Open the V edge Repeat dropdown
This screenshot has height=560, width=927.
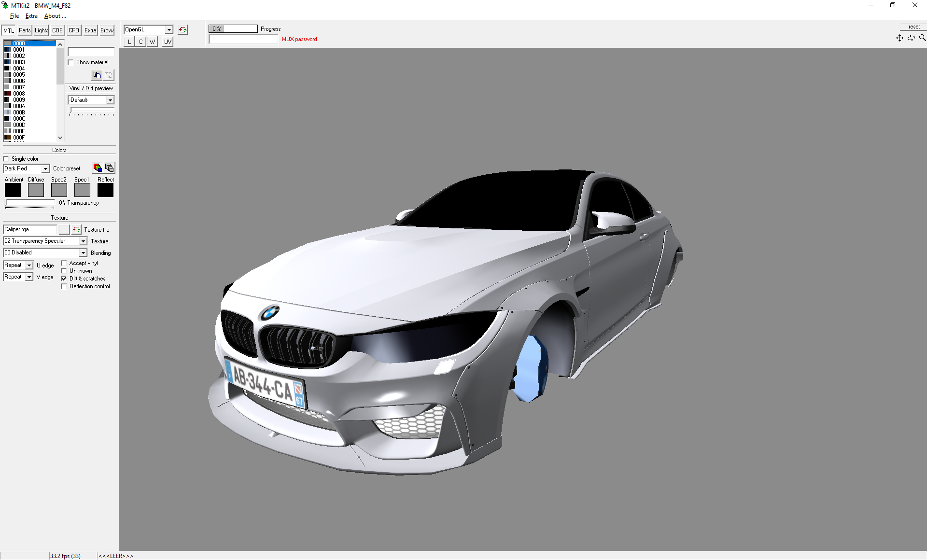pos(29,277)
